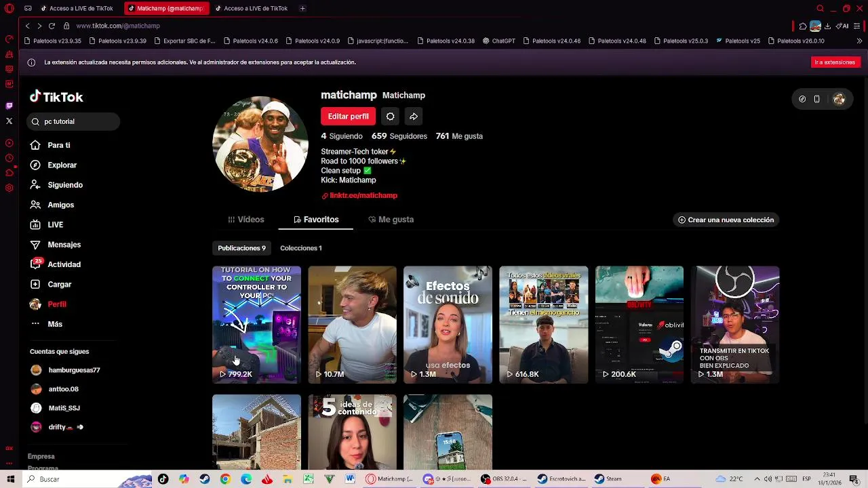Viewport: 868px width, 488px height.
Task: Share the profile via arrow icon
Action: [x=414, y=117]
